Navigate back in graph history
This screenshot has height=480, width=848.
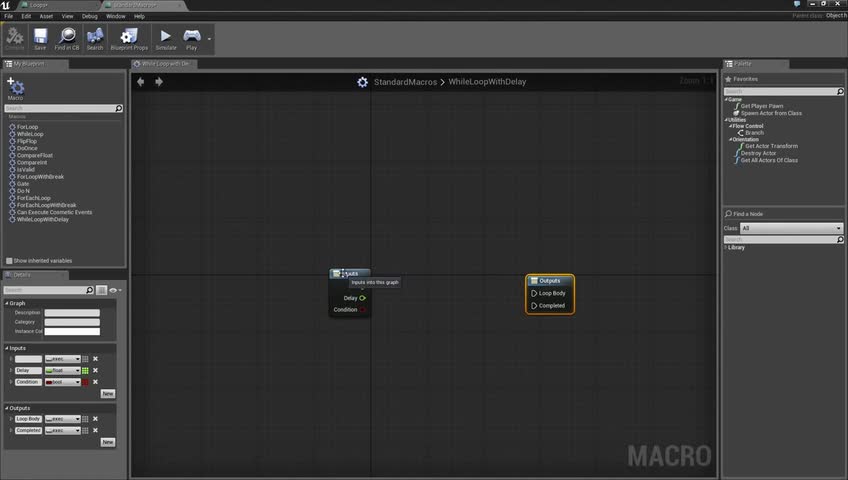click(x=141, y=82)
